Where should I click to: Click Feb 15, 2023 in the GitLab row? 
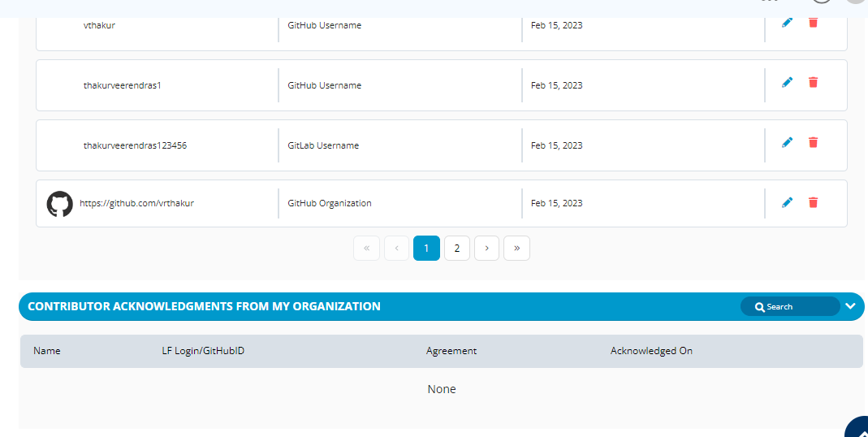556,145
